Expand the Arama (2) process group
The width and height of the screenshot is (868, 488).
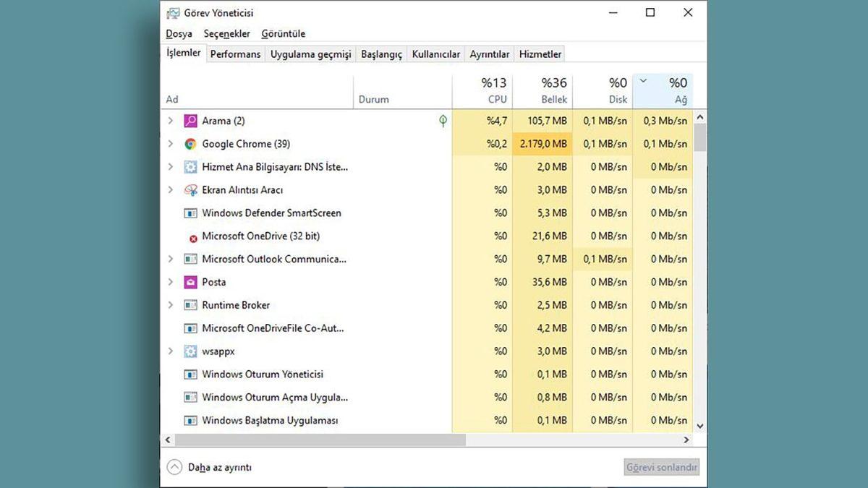pyautogui.click(x=170, y=121)
